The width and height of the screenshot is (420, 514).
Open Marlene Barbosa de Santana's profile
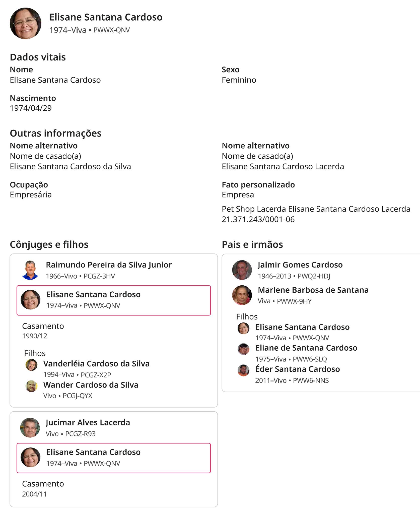(x=313, y=290)
